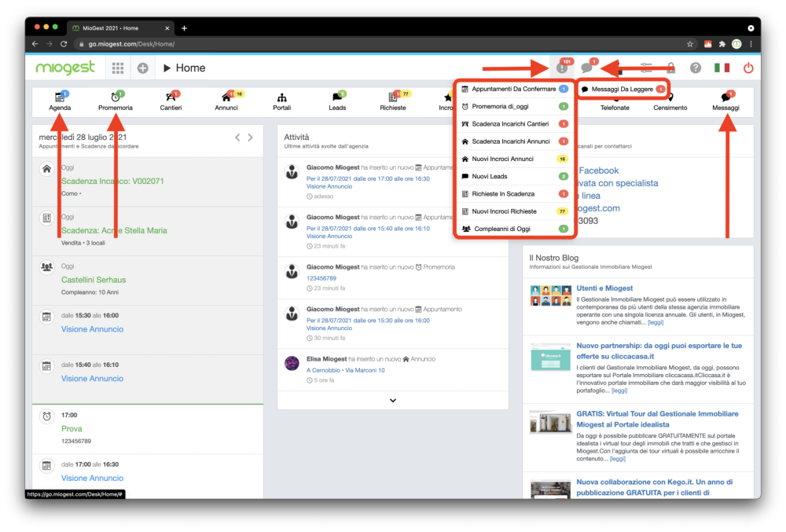
Task: Open Messaggi from the shortcut bar
Action: click(725, 101)
